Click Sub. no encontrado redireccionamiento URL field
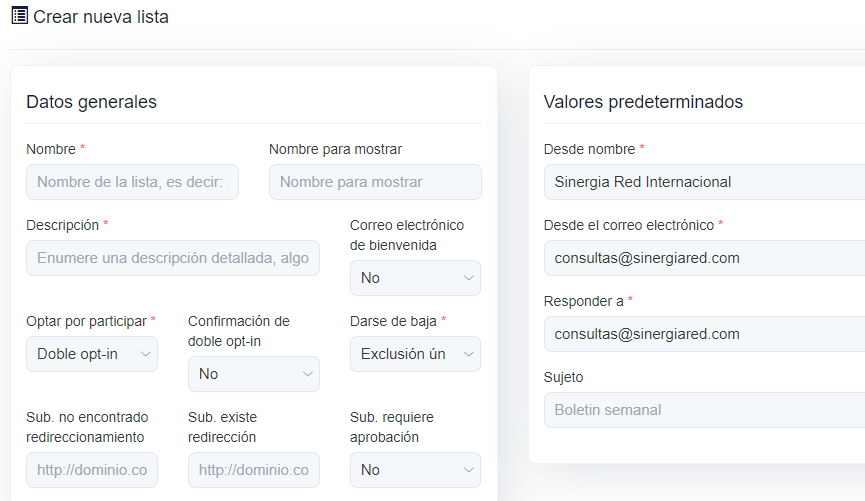865x501 pixels. 92,470
